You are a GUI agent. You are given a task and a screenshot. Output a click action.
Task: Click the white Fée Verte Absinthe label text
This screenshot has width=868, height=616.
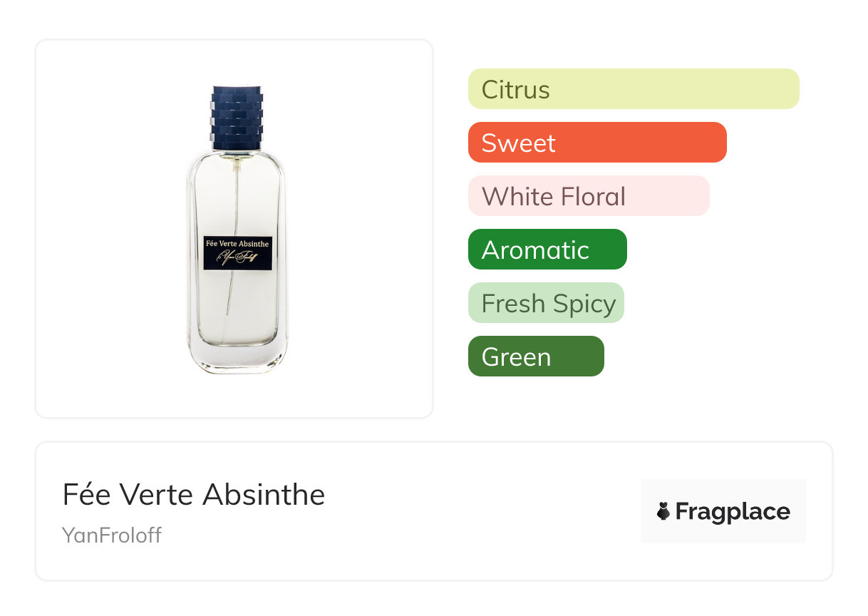click(x=237, y=244)
